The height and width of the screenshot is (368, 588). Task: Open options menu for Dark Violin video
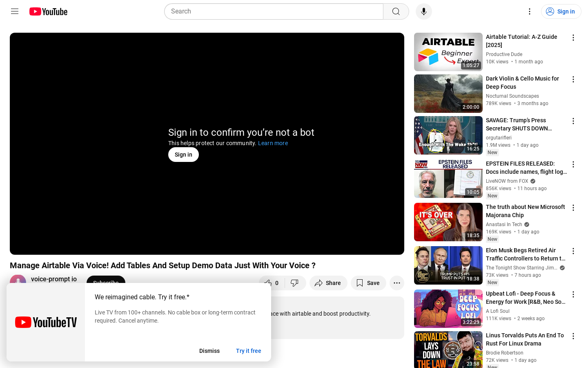click(x=573, y=79)
